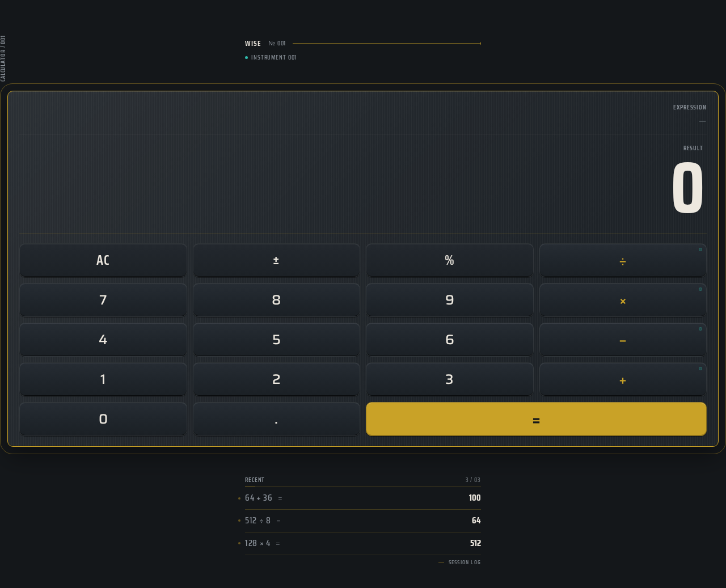
Task: Click the RECENT heading
Action: 255,480
